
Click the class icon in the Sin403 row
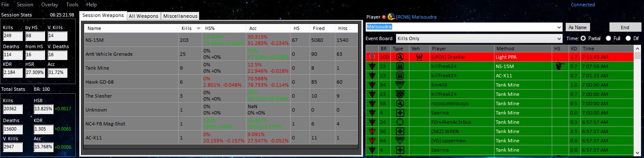(x=400, y=84)
